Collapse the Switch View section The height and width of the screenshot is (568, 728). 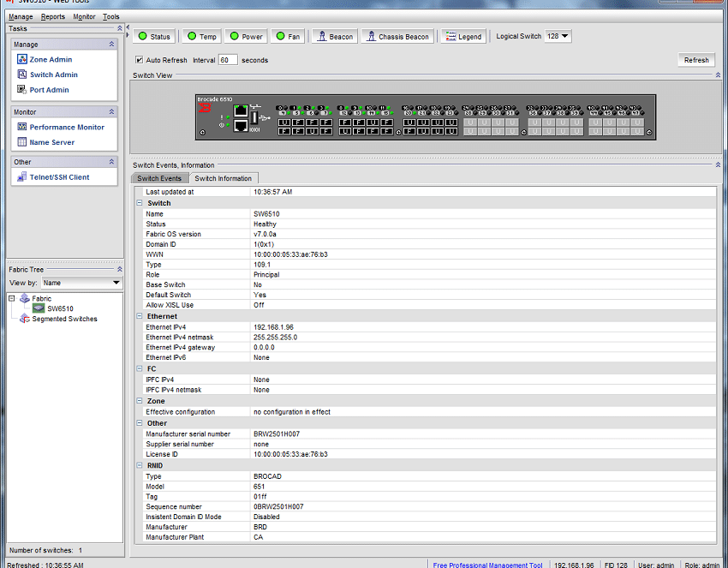tap(718, 75)
